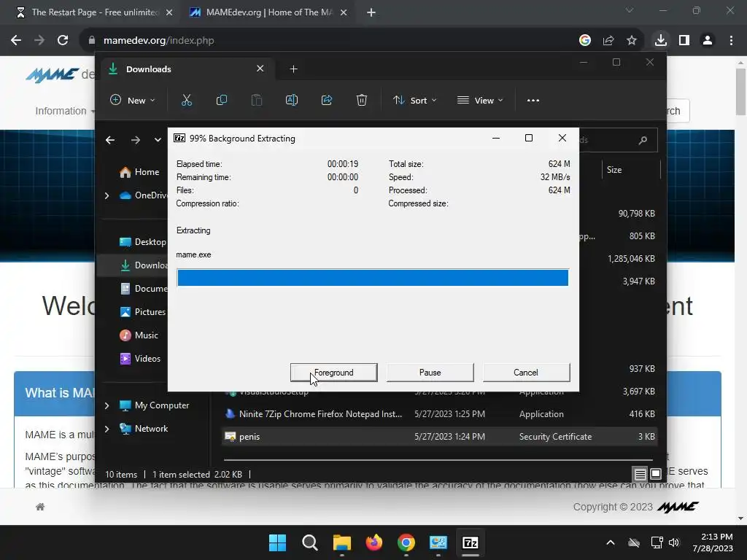Image resolution: width=747 pixels, height=560 pixels.
Task: Open a new Chrome tab
Action: coord(371,12)
